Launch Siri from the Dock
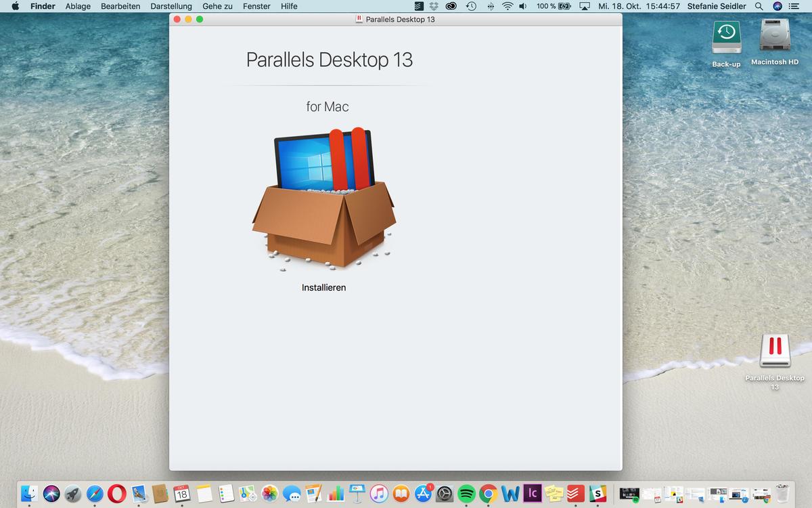The height and width of the screenshot is (508, 812). [x=51, y=494]
